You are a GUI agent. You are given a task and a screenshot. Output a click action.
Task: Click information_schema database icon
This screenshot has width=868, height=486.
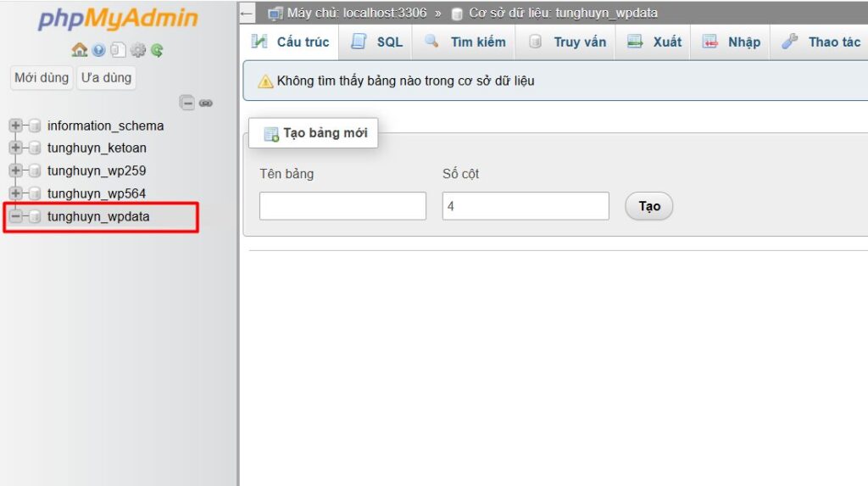pos(34,126)
